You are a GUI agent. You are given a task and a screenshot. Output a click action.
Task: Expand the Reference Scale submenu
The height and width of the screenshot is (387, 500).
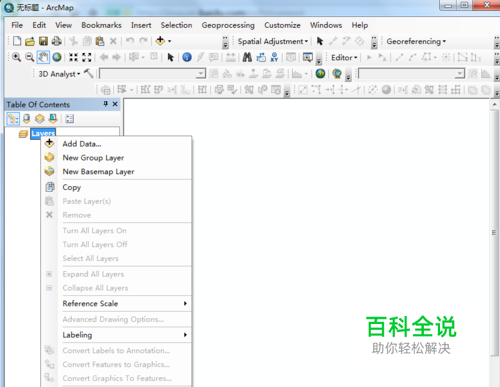click(127, 303)
